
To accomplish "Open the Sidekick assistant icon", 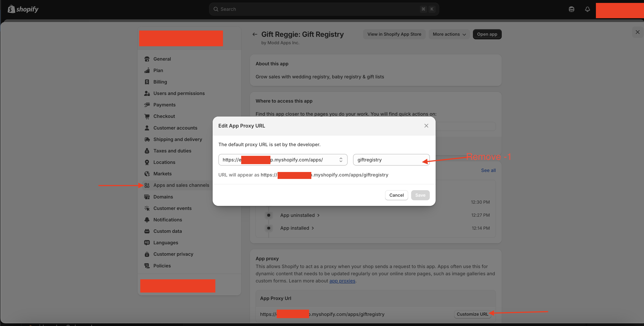I will point(571,9).
